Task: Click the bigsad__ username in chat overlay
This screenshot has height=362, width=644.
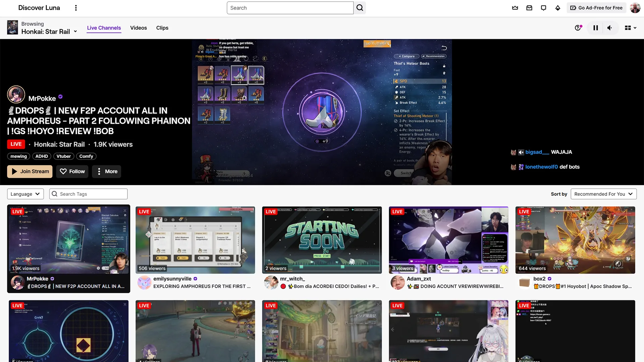Action: pos(537,152)
